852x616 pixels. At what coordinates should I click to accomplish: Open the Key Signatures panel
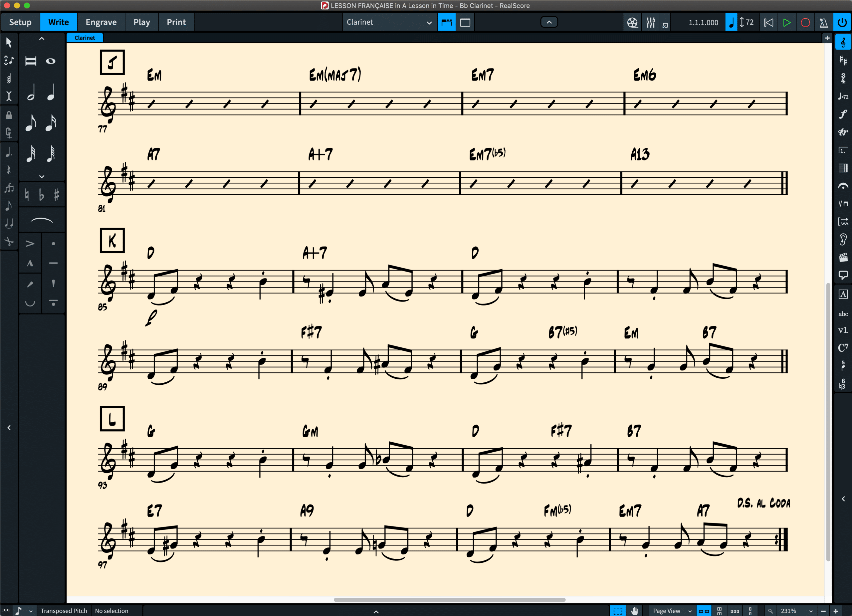click(x=843, y=60)
